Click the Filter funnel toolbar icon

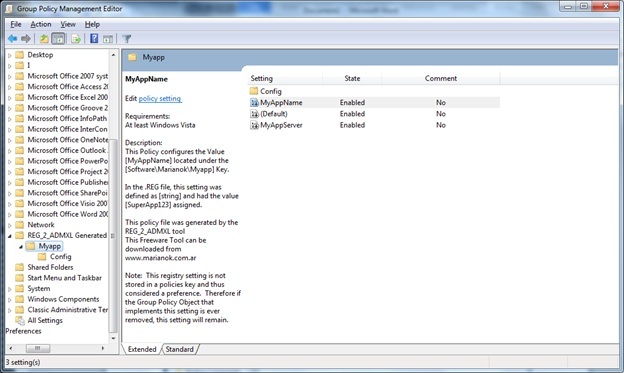click(x=127, y=39)
